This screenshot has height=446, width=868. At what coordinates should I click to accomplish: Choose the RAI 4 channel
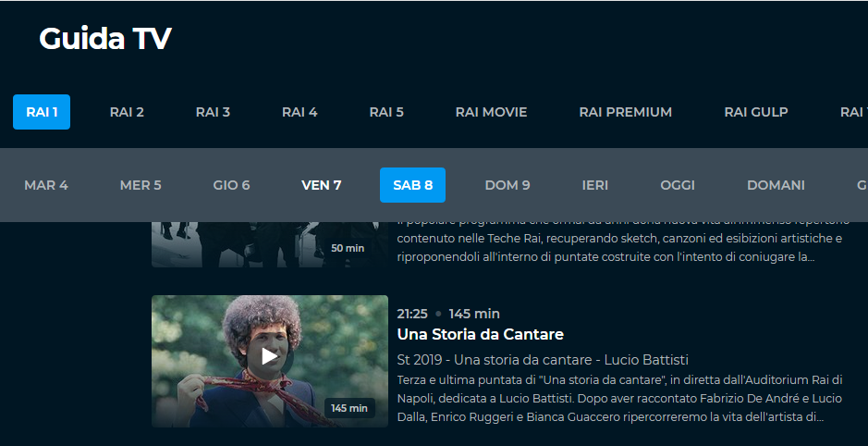click(300, 112)
